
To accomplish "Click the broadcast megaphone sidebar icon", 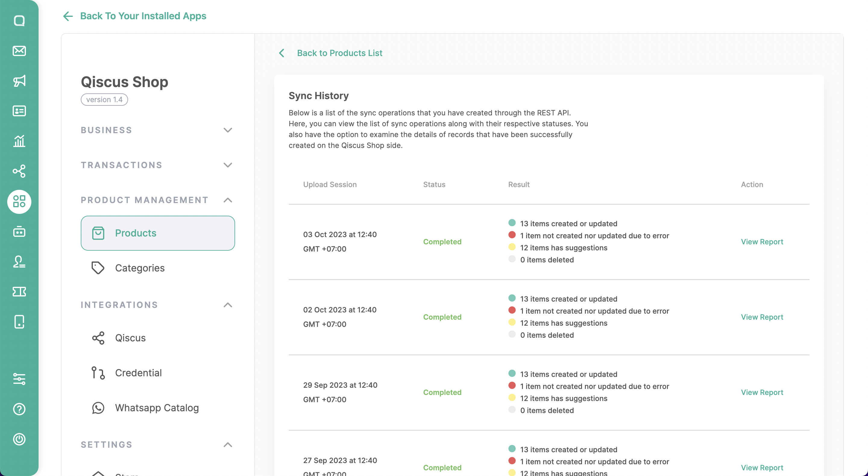I will tap(19, 81).
